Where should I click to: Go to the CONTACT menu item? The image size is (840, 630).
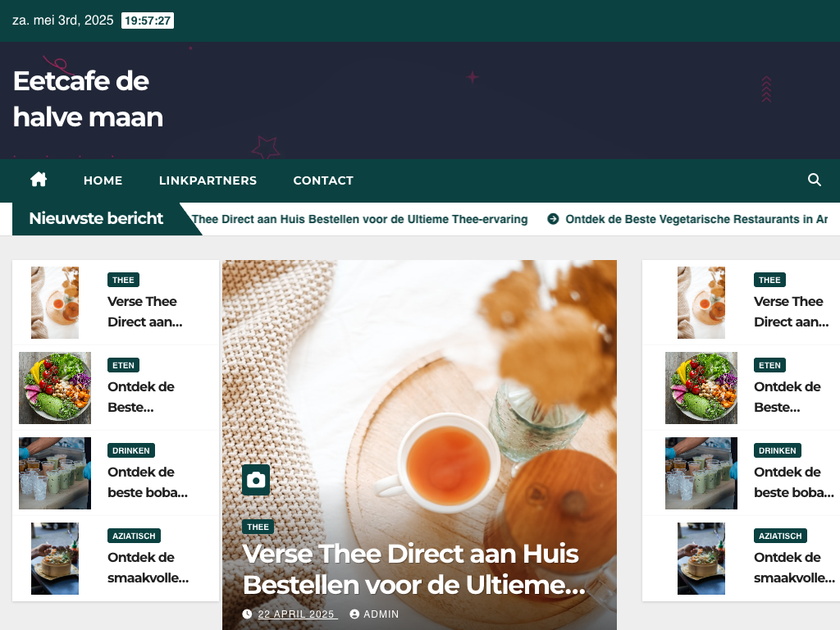coord(323,180)
